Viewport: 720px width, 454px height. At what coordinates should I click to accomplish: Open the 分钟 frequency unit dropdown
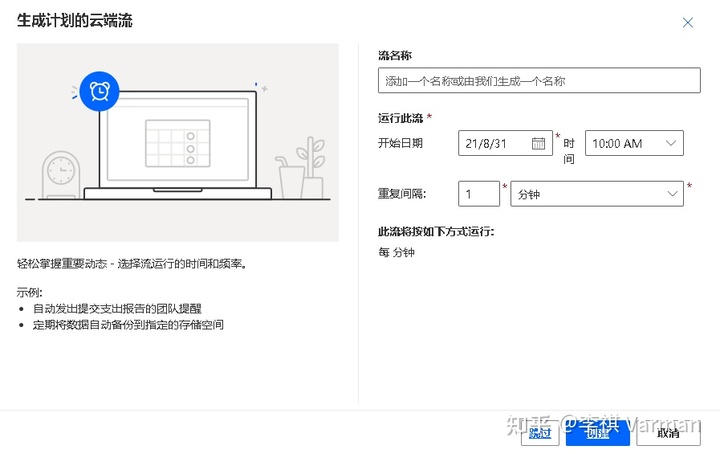[597, 194]
